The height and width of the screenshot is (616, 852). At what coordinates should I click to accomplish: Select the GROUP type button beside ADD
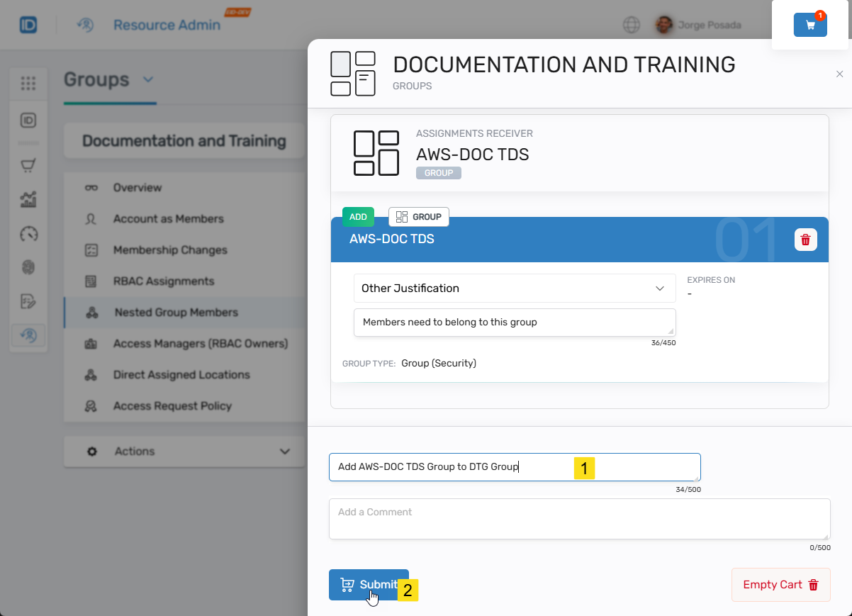click(418, 217)
